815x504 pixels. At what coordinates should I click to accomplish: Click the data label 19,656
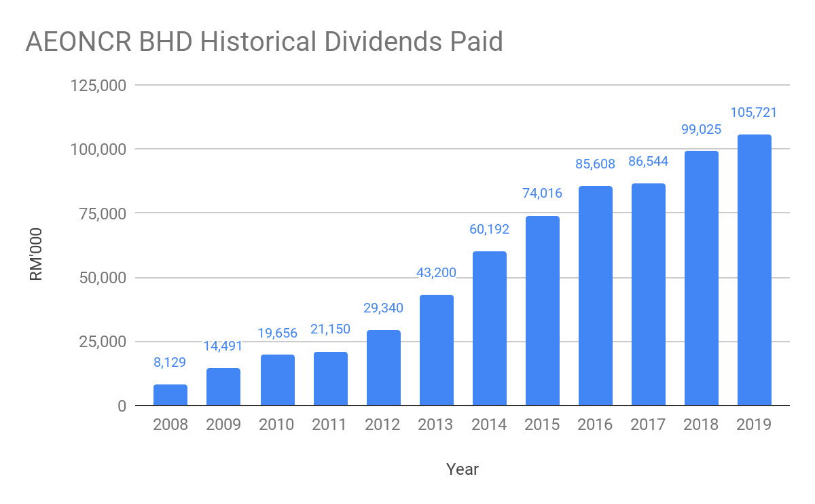point(276,332)
